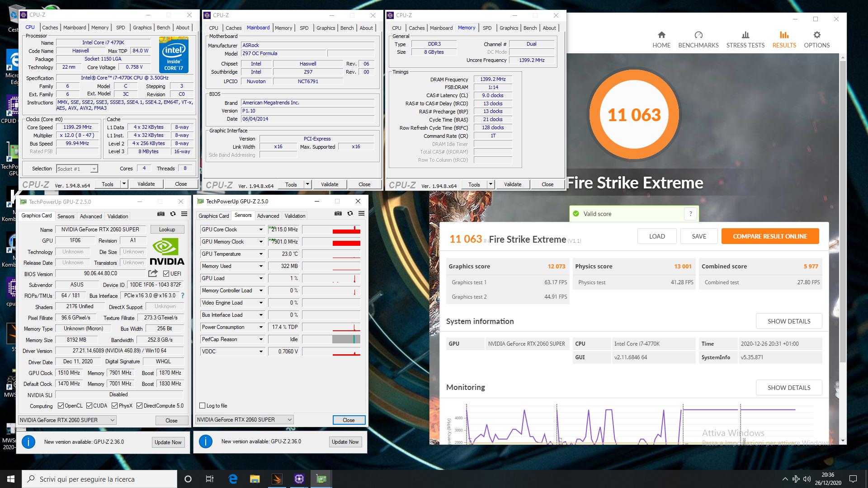
Task: Open Task View on taskbar
Action: (x=210, y=479)
